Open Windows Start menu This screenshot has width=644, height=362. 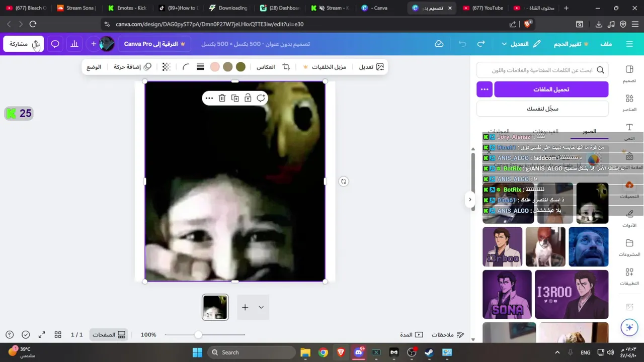tap(197, 352)
